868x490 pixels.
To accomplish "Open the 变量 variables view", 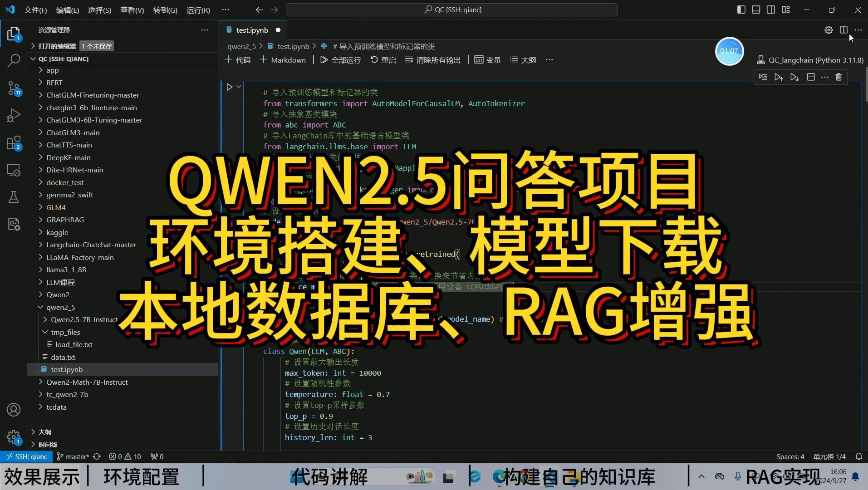I will click(x=487, y=60).
